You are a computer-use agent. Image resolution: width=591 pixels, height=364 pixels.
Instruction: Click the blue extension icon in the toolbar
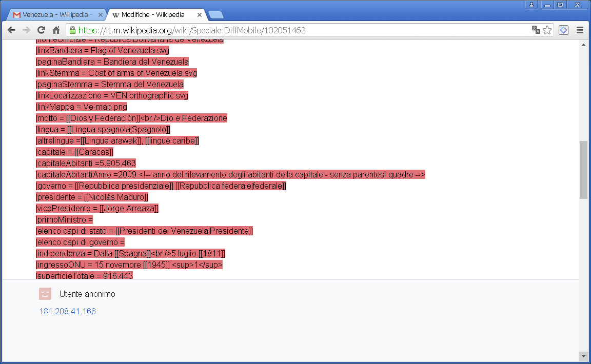pyautogui.click(x=563, y=30)
